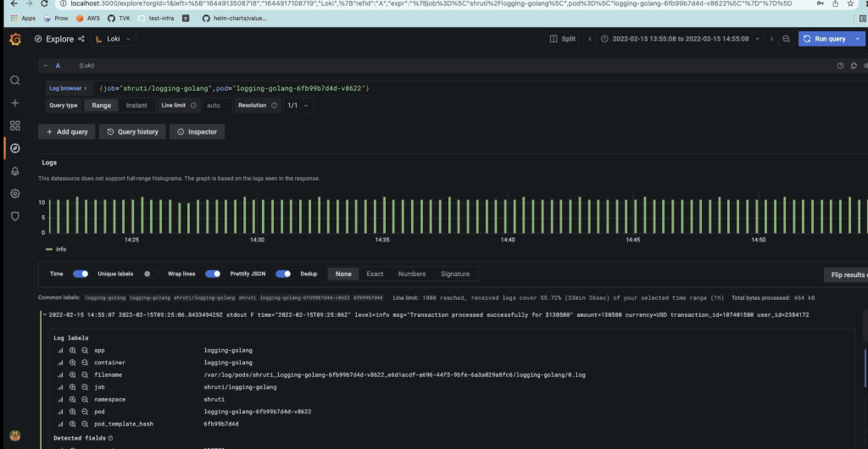Toggle the Prettify JSON switch
This screenshot has width=868, height=449.
(x=283, y=274)
